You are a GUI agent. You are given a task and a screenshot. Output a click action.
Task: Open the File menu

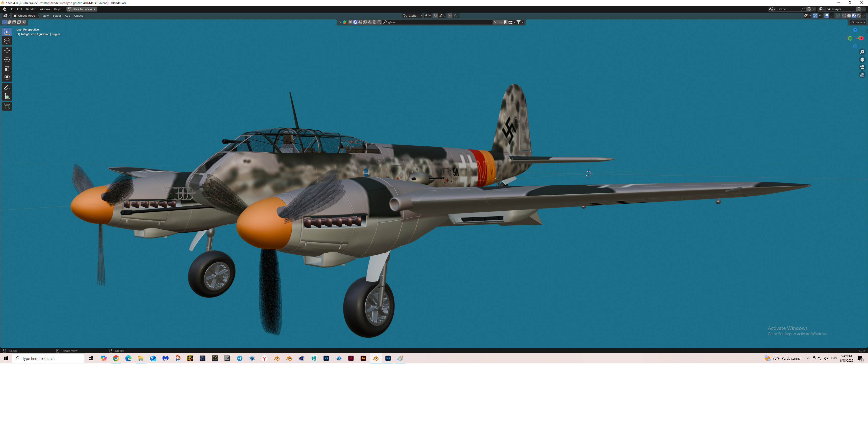pyautogui.click(x=11, y=9)
